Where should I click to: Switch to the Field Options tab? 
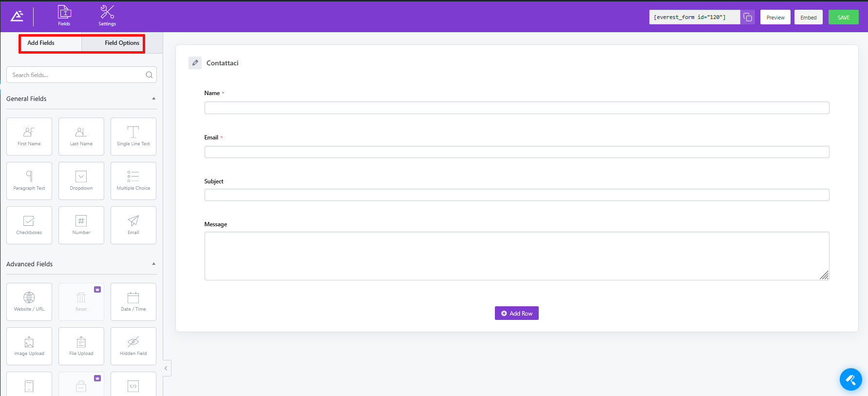[x=122, y=43]
